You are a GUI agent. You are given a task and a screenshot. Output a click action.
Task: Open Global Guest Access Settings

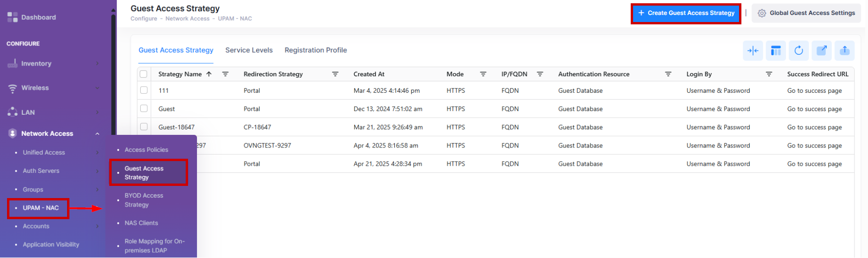click(x=806, y=13)
